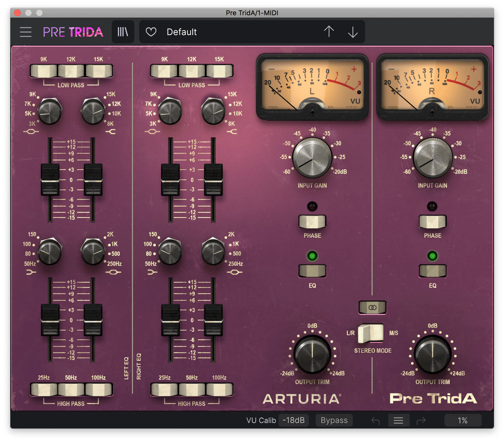
Task: Click Right EQ low-mid bell gain fader
Action: click(213, 320)
